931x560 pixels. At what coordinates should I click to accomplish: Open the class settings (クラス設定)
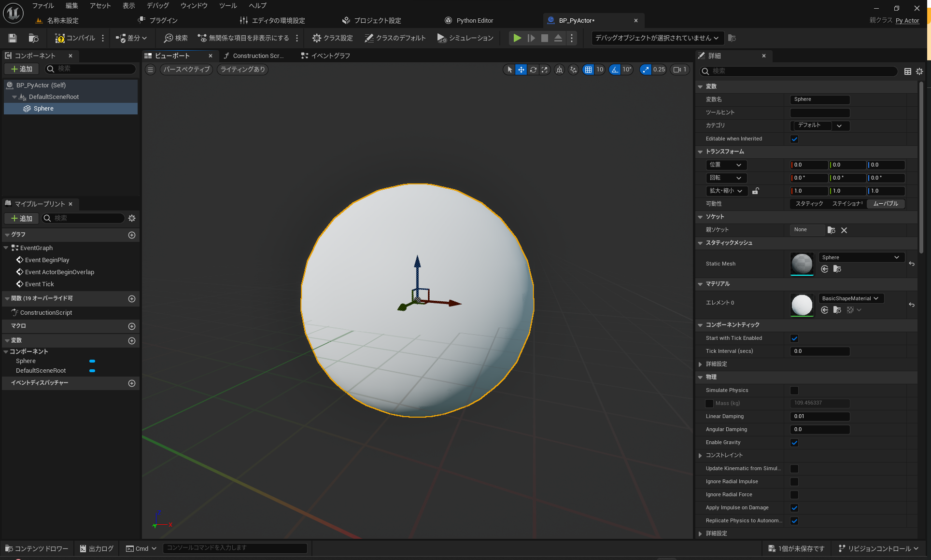pyautogui.click(x=332, y=38)
